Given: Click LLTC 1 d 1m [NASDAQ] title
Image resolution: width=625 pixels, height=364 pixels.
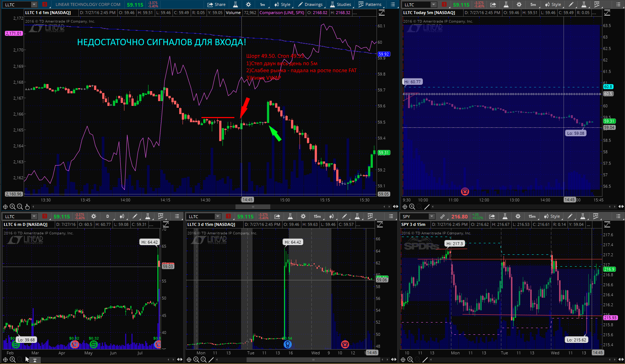Looking at the screenshot, I should [x=48, y=13].
